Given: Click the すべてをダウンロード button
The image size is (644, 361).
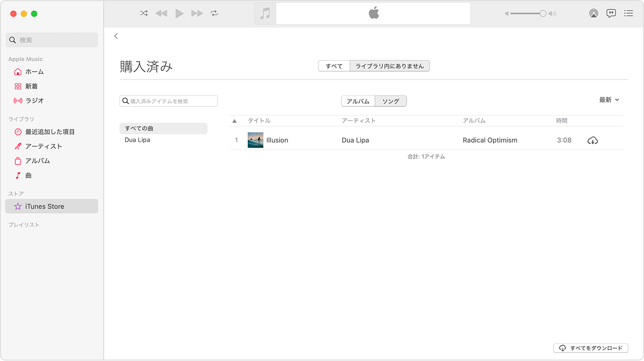Looking at the screenshot, I should point(591,348).
